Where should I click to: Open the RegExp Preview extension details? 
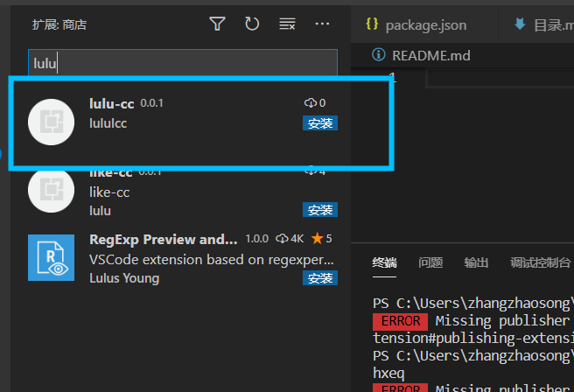[x=164, y=239]
